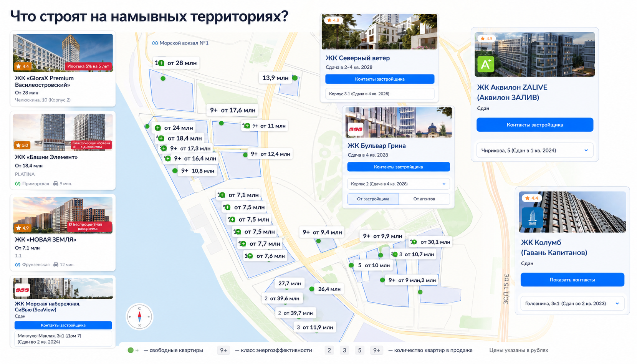Click the Аквилон green A+ logo
The image size is (637, 364).
(485, 65)
